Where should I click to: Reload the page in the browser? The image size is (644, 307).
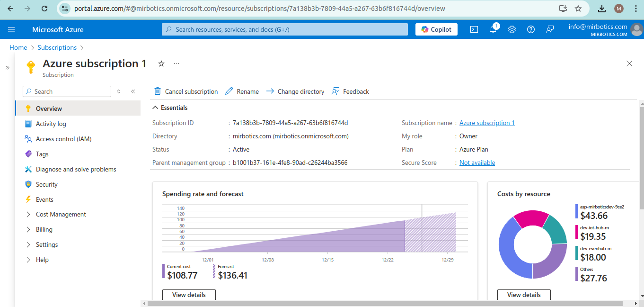[x=44, y=9]
